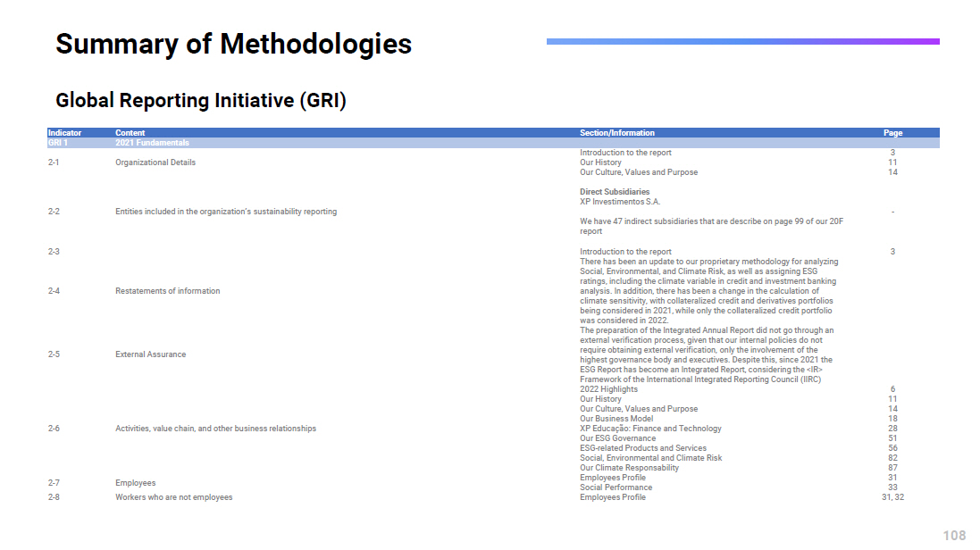Click the 'Social Performance' section reference
Screen dimensions: 980x550
616,487
